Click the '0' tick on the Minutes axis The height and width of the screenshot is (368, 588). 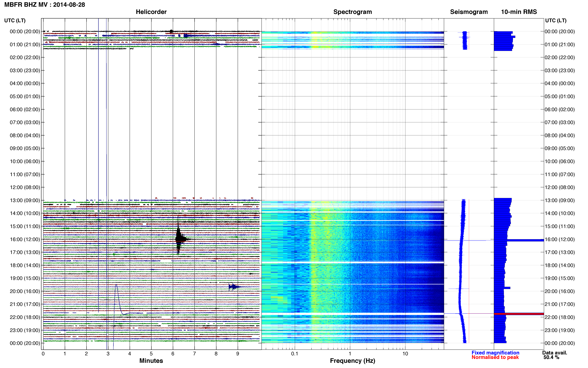click(43, 354)
